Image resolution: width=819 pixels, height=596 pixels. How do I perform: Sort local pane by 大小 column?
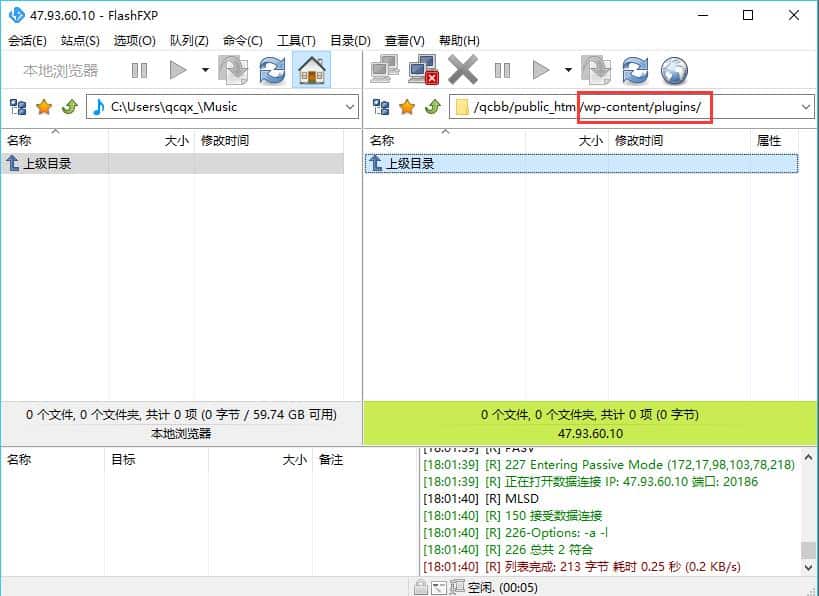click(x=151, y=141)
